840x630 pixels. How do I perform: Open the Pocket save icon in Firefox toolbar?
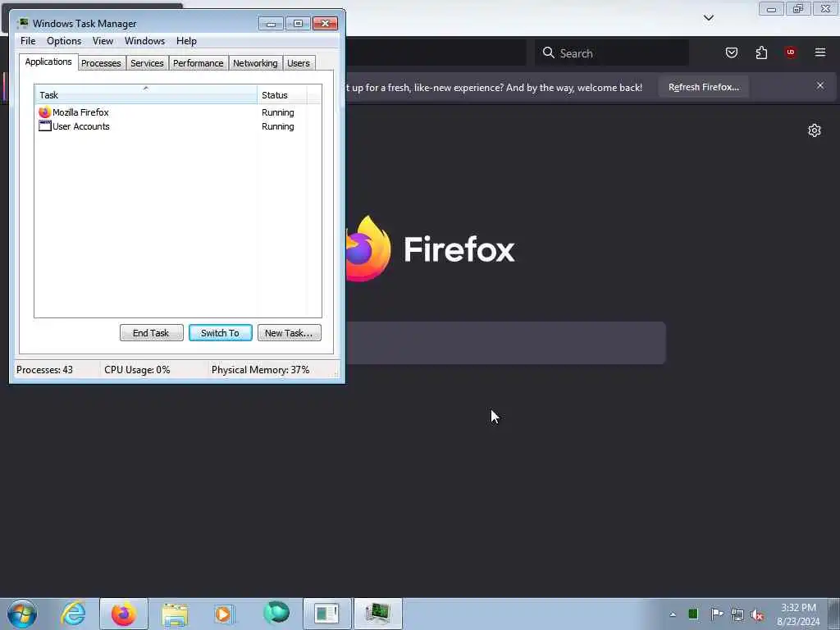(731, 52)
